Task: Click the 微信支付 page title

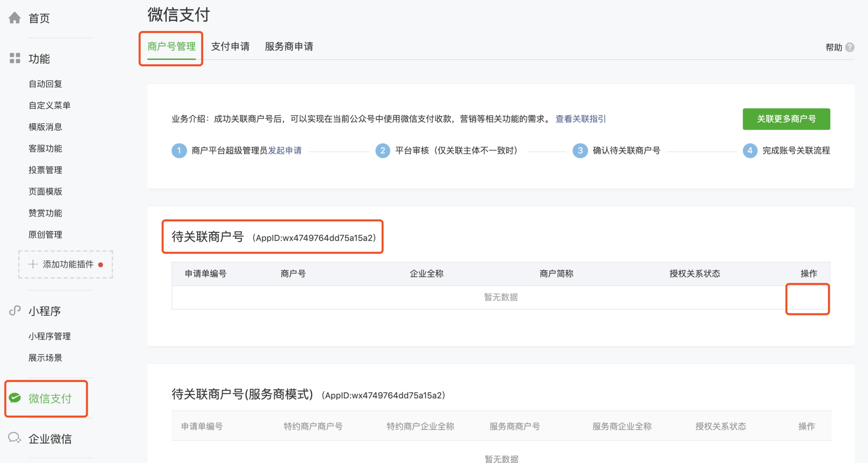Action: click(x=179, y=15)
